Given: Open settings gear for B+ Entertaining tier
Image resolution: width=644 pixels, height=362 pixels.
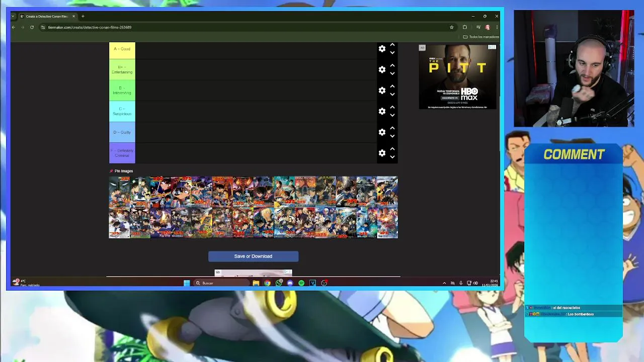Looking at the screenshot, I should pyautogui.click(x=382, y=69).
